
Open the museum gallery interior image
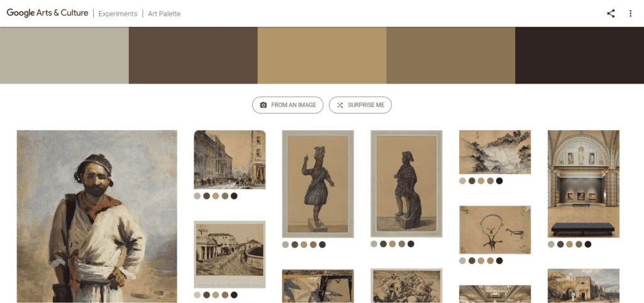[x=583, y=184]
